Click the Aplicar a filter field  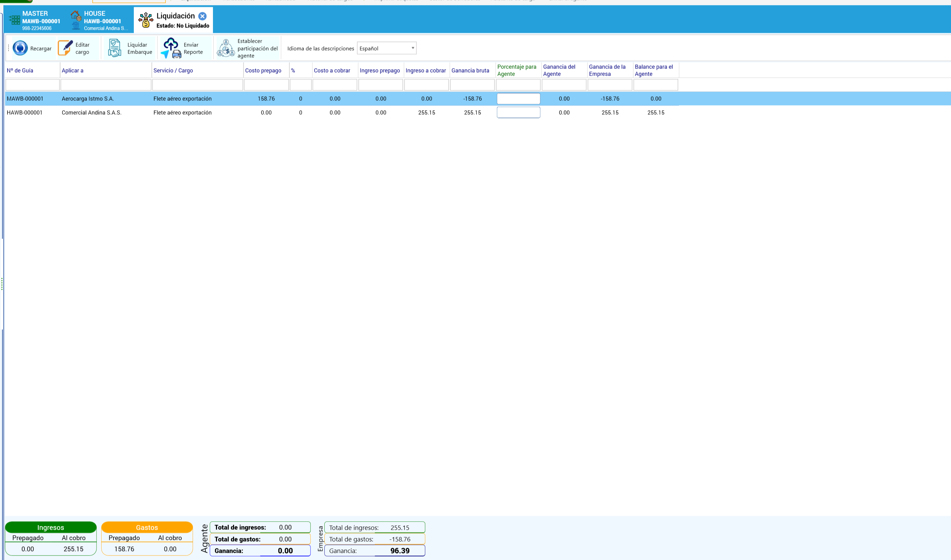[106, 85]
